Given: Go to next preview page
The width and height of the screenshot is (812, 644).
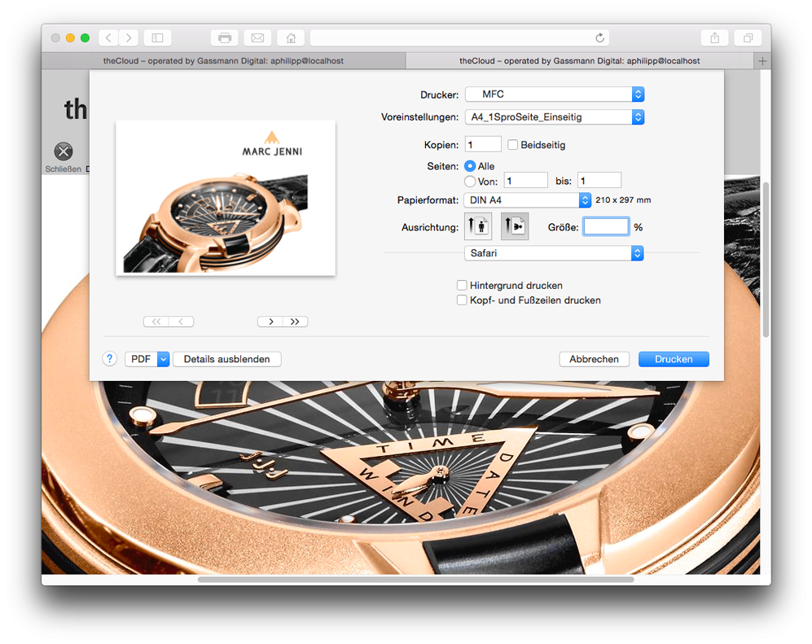Looking at the screenshot, I should coord(270,322).
